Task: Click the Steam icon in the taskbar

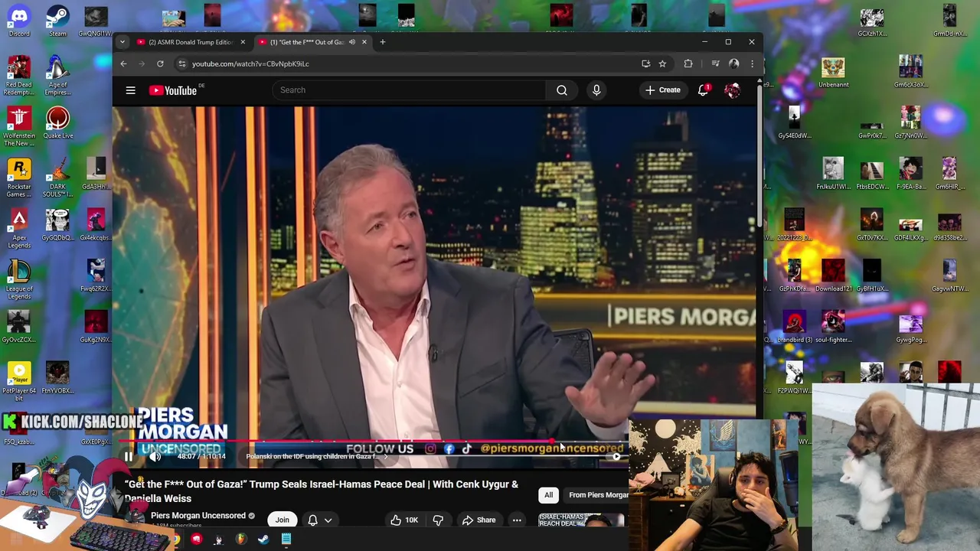Action: pyautogui.click(x=263, y=540)
